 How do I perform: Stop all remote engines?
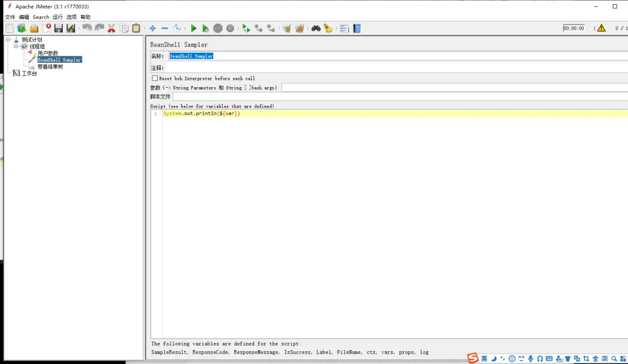click(259, 28)
